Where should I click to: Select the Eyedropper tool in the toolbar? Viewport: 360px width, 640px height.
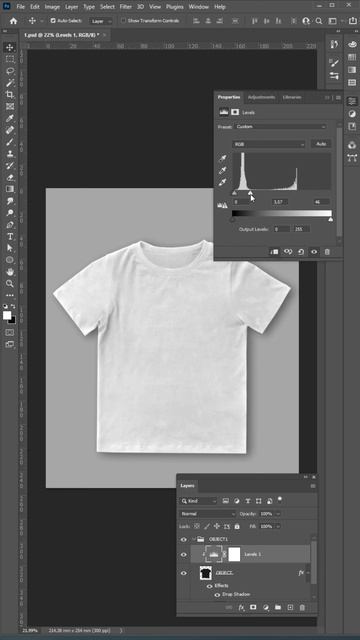(x=10, y=118)
